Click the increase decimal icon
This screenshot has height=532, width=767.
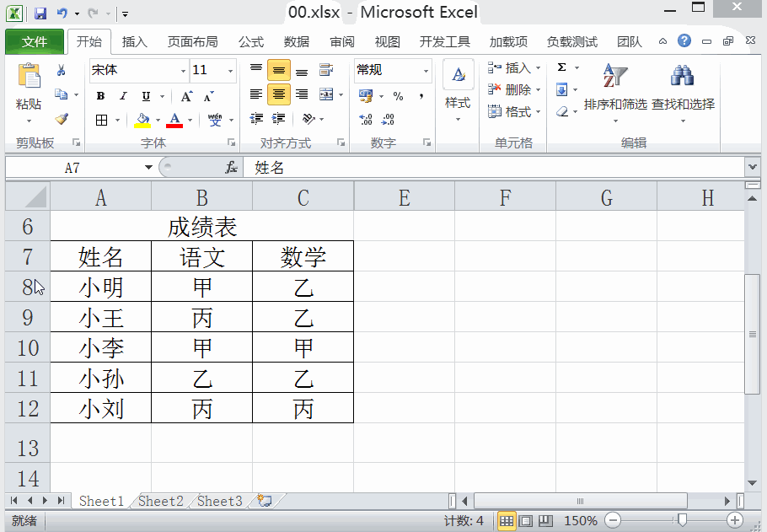[365, 118]
